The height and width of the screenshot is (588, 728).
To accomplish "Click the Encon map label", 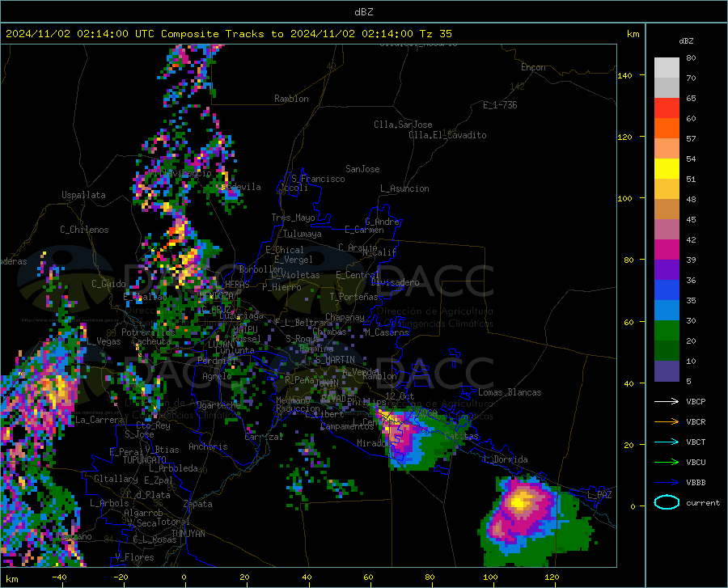I will click(533, 67).
